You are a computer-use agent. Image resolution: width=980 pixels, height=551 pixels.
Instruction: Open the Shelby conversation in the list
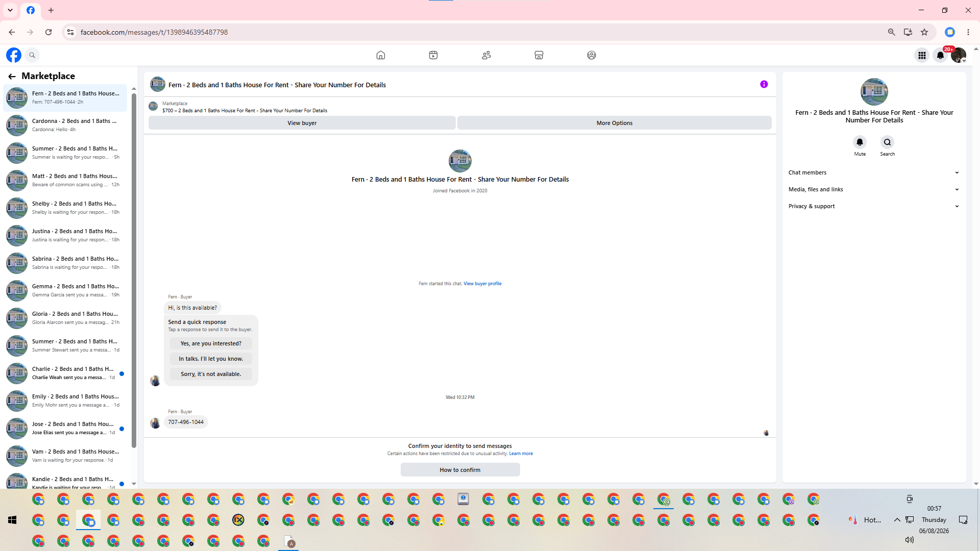(65, 208)
